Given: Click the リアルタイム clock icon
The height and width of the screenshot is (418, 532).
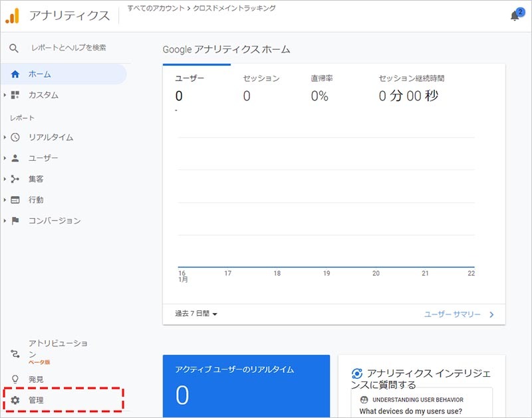Looking at the screenshot, I should coord(15,138).
